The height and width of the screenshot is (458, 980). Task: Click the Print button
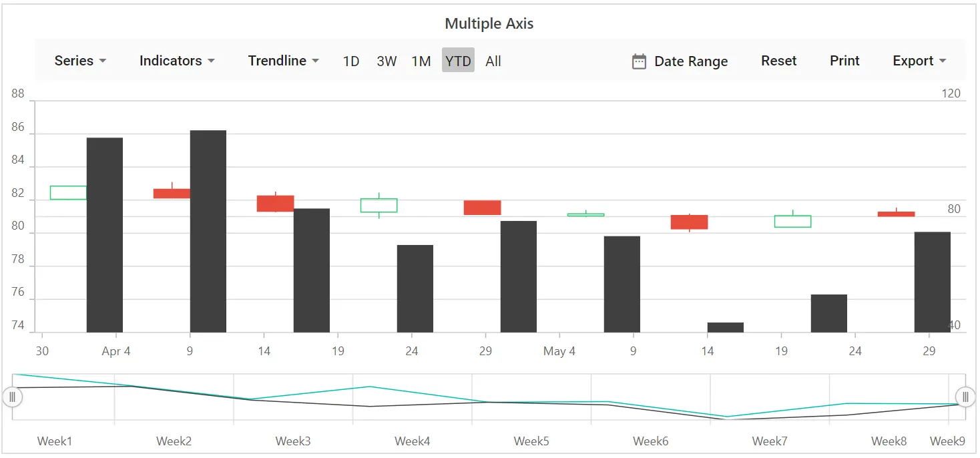[x=844, y=61]
